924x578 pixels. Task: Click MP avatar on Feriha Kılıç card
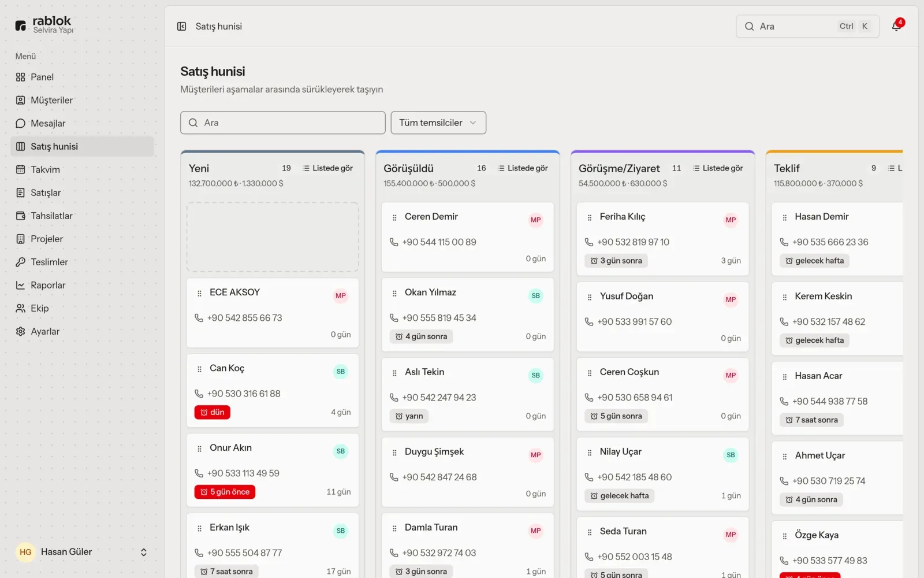pos(731,220)
